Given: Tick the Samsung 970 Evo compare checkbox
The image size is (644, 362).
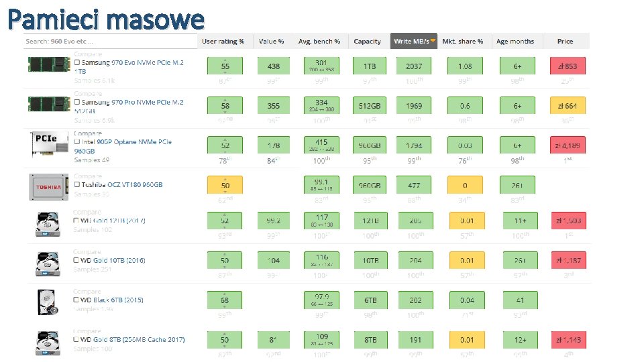Looking at the screenshot, I should pyautogui.click(x=77, y=62).
